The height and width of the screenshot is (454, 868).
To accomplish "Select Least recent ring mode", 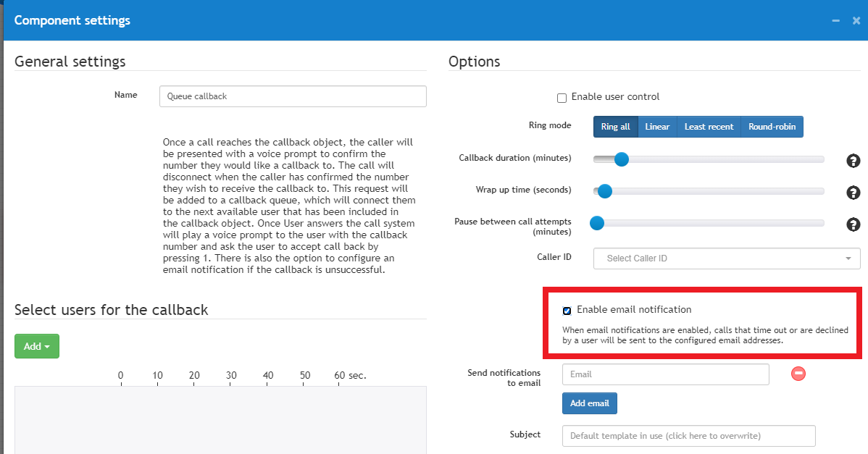I will point(709,127).
